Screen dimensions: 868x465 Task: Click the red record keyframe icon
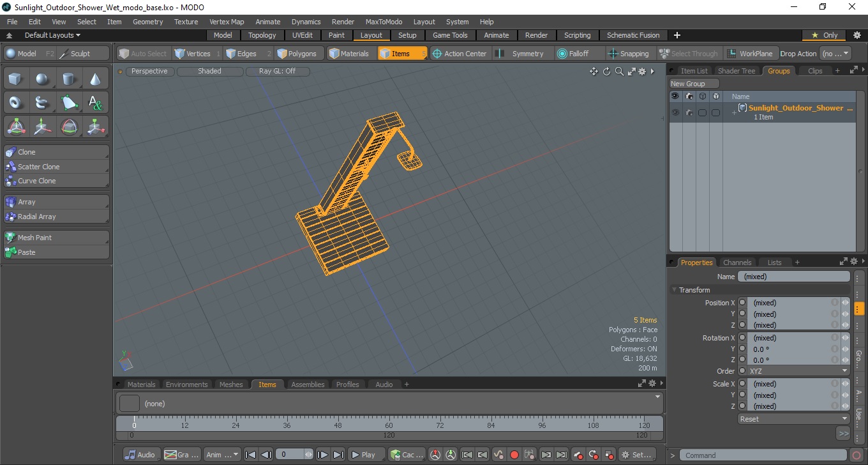[x=514, y=455]
